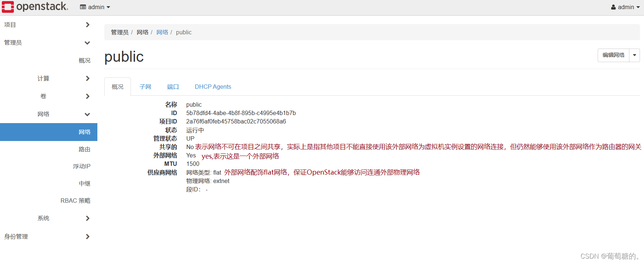The height and width of the screenshot is (263, 644).
Task: Open the dropdown caret beside 编辑网络
Action: click(635, 55)
